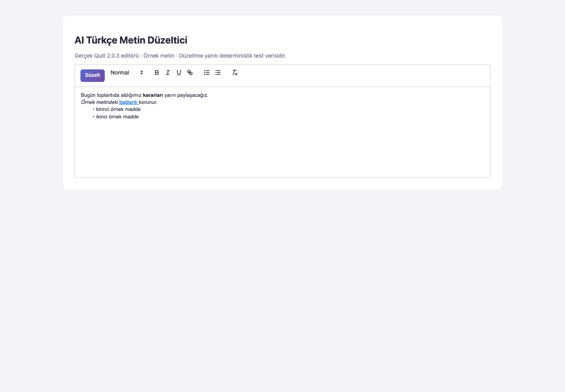Insert a link with the link icon
Image resolution: width=565 pixels, height=392 pixels.
[190, 73]
